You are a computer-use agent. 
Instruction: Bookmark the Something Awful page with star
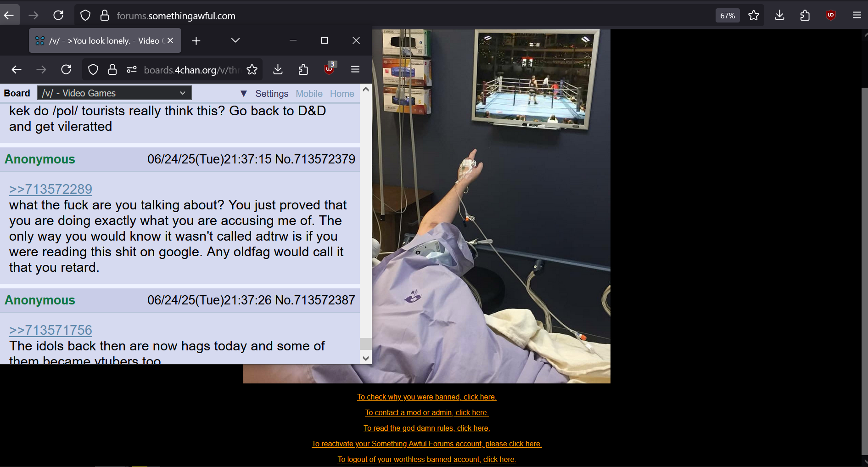(x=754, y=16)
